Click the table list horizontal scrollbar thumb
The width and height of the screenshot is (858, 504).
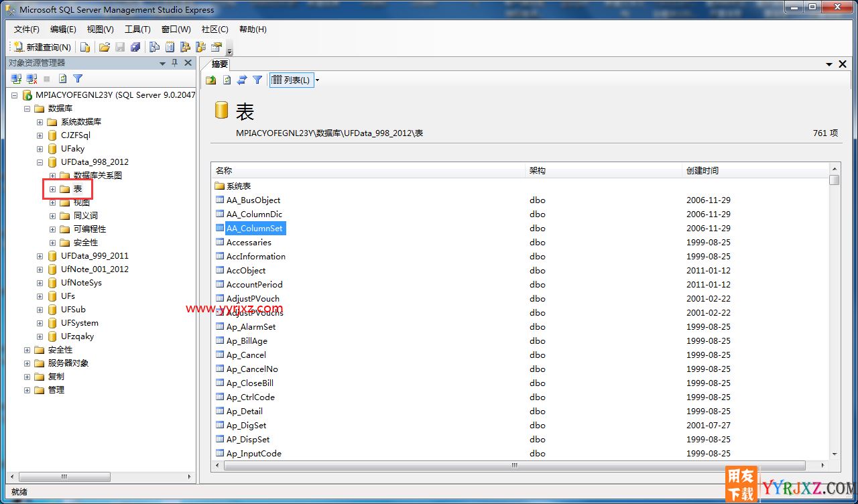pyautogui.click(x=513, y=465)
